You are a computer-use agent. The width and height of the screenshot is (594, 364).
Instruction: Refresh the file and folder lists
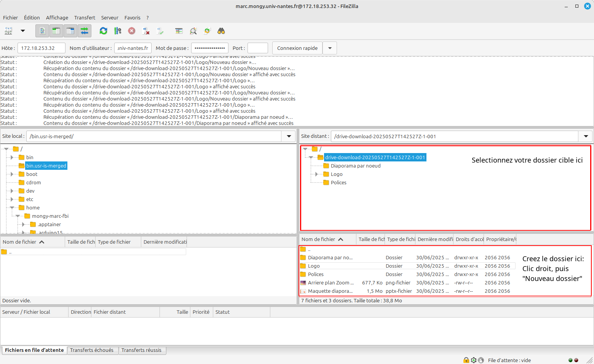(x=103, y=31)
